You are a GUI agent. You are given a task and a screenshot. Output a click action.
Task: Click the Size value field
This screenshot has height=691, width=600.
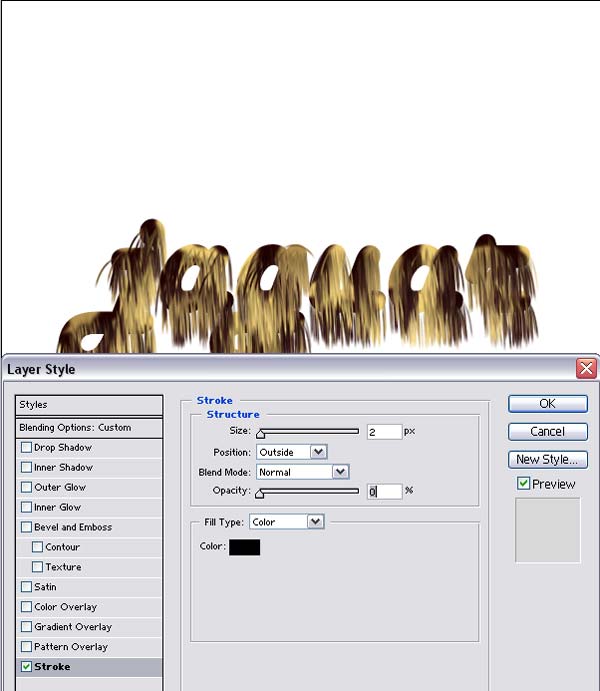coord(384,431)
